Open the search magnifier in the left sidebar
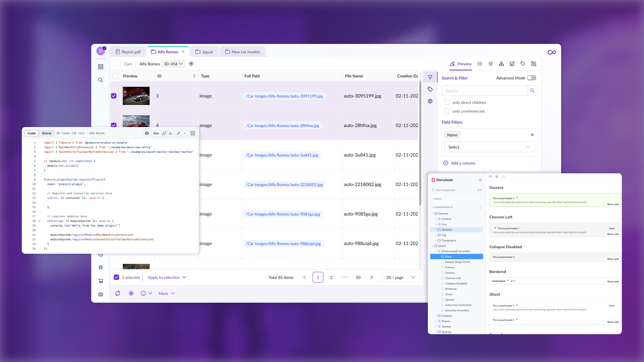This screenshot has height=362, width=644. [101, 80]
